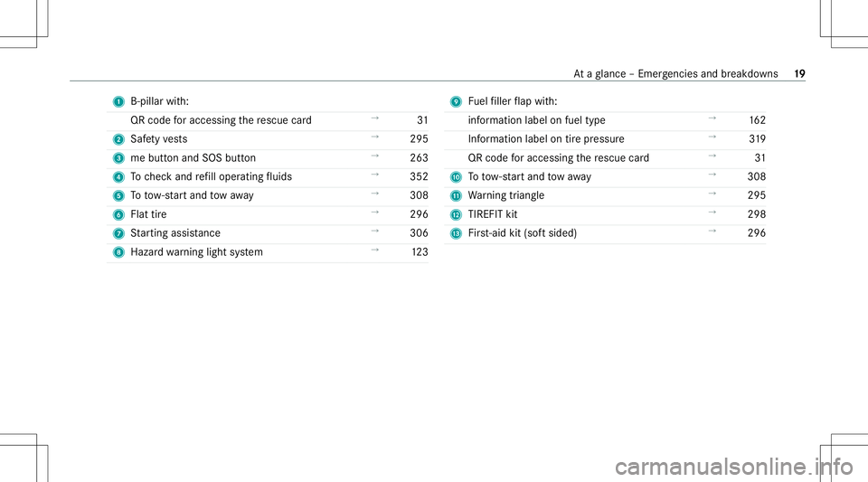The image size is (868, 482).
Task: Click the number 1 B-pillar marker icon
Action: pos(118,102)
